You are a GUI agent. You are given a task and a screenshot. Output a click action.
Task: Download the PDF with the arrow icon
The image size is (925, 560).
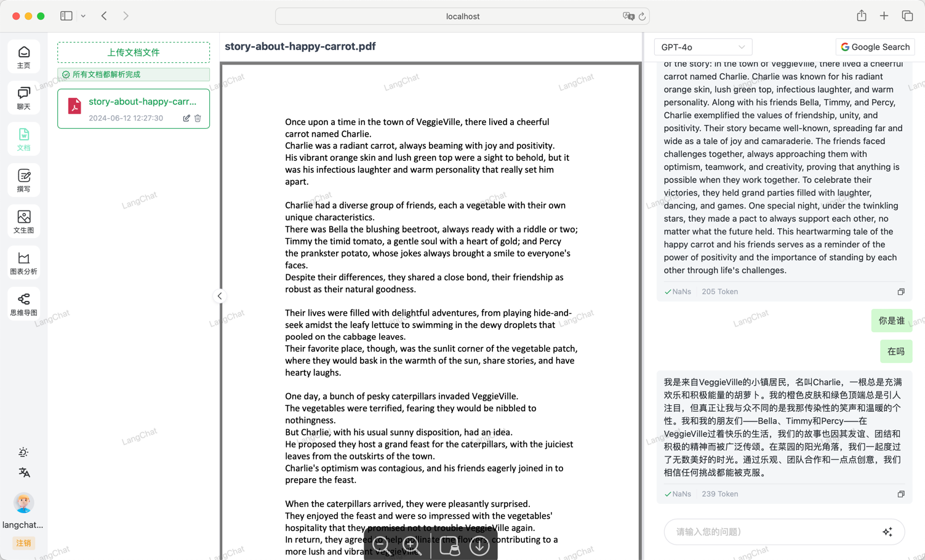479,545
